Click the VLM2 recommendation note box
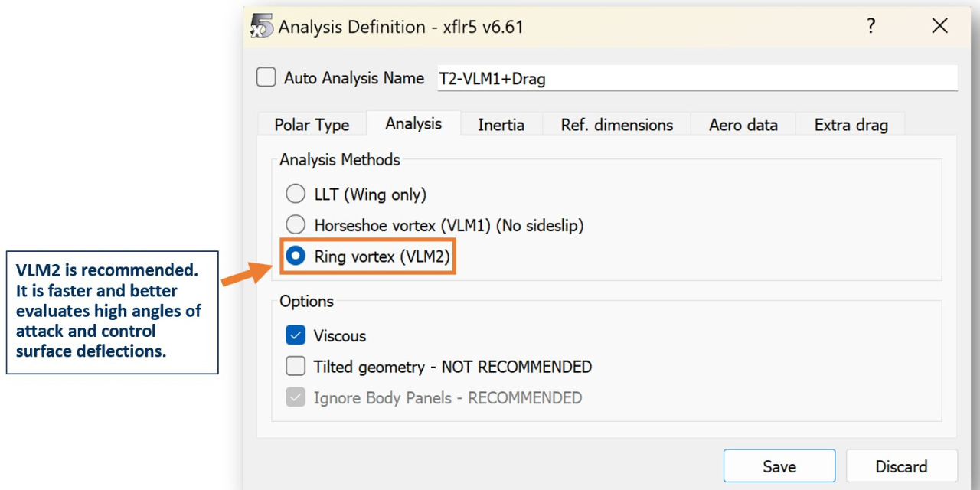 coord(112,312)
